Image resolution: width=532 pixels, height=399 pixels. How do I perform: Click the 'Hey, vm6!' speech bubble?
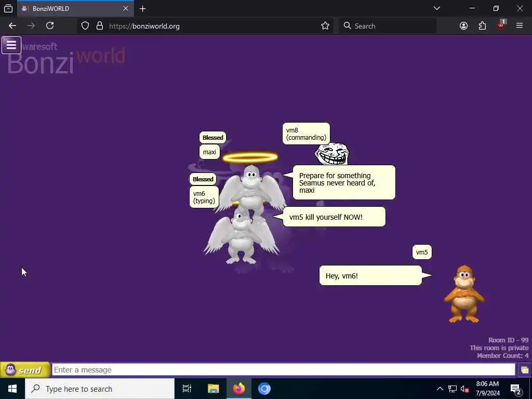pyautogui.click(x=370, y=275)
